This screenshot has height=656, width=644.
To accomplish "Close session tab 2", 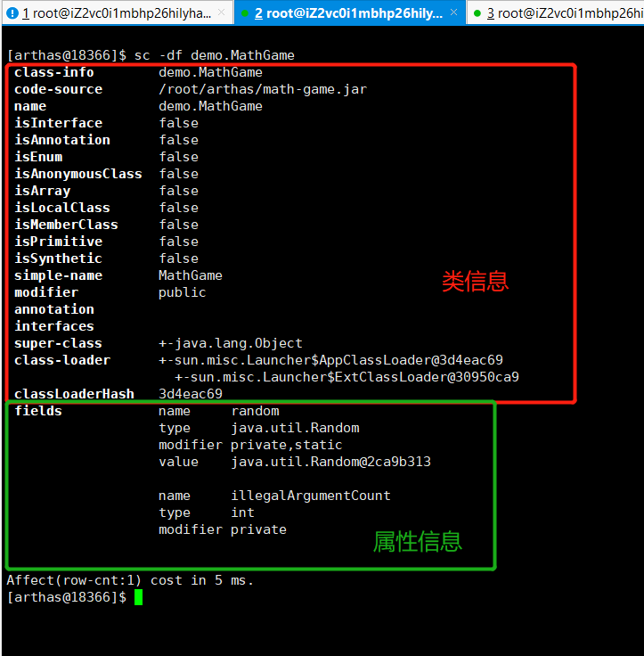I will 453,12.
